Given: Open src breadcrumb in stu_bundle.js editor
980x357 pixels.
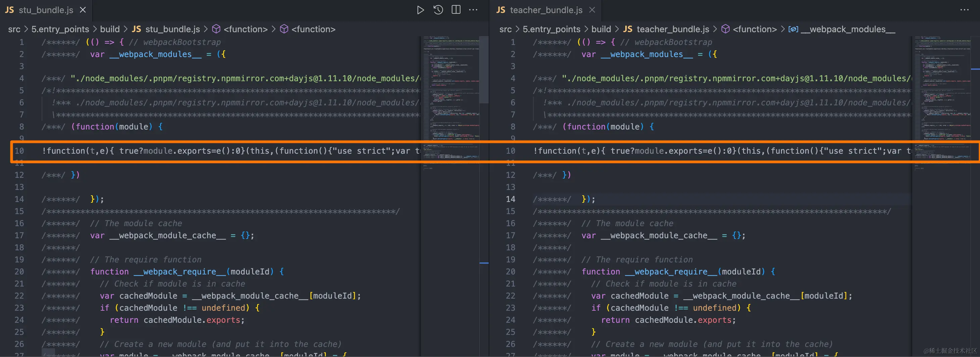Looking at the screenshot, I should (14, 29).
